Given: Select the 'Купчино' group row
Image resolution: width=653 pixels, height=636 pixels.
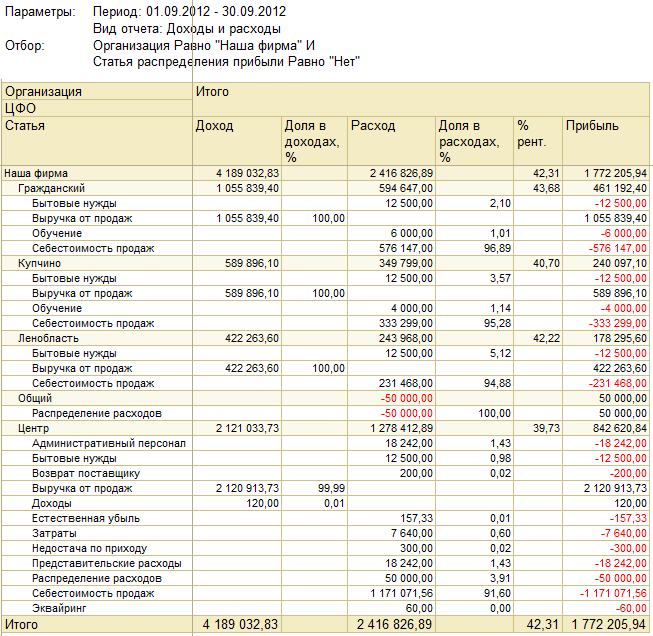Looking at the screenshot, I should [x=39, y=263].
